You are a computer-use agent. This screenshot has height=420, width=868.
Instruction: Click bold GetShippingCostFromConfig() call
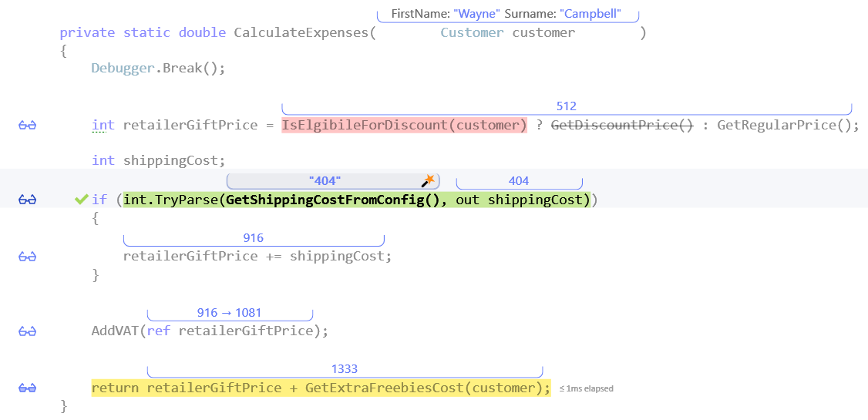tap(333, 200)
